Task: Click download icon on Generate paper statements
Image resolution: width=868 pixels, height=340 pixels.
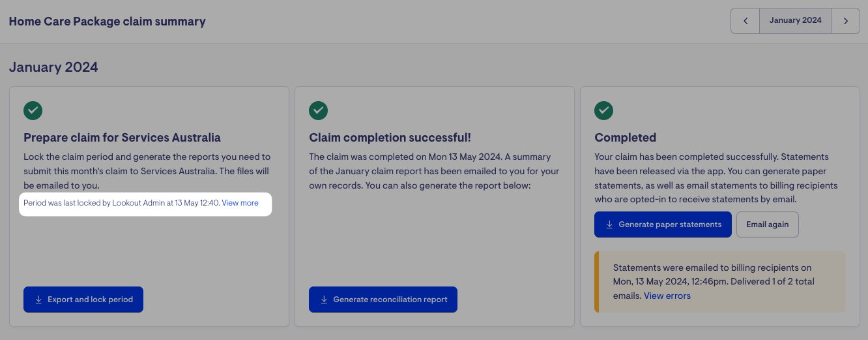Action: click(x=609, y=224)
